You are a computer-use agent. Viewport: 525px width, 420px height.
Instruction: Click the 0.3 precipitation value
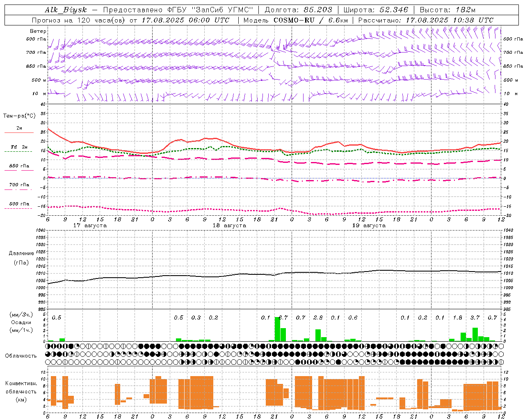click(x=196, y=317)
